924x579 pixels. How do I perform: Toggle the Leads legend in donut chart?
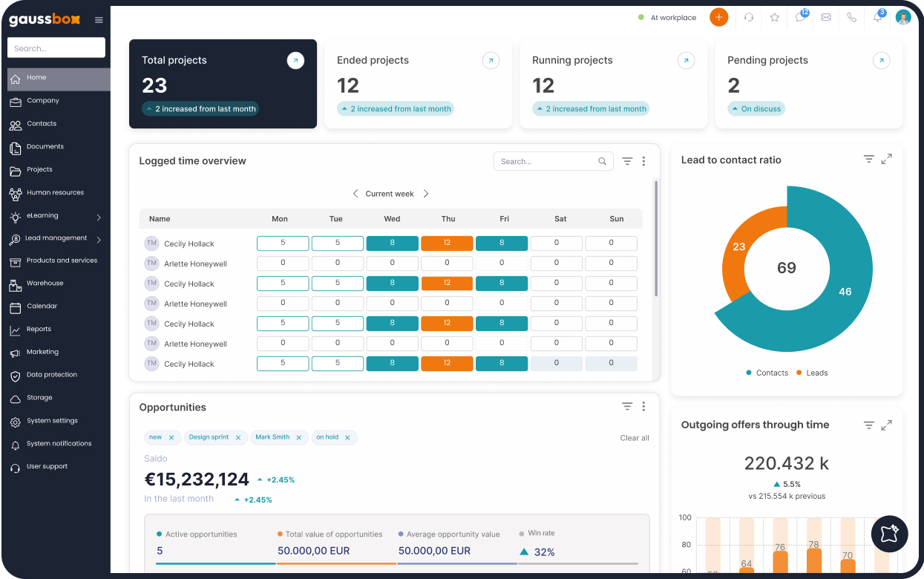click(812, 373)
